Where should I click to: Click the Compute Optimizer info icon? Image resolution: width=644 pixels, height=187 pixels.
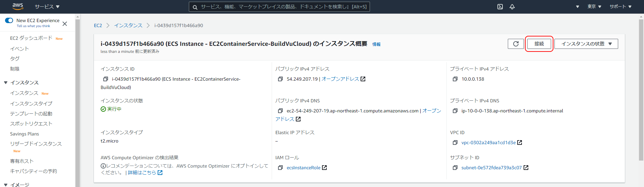click(x=103, y=166)
